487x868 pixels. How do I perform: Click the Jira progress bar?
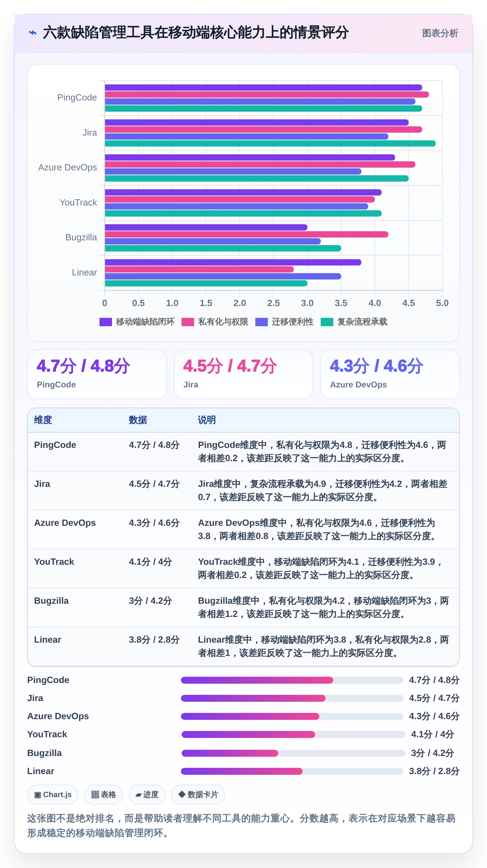click(292, 698)
